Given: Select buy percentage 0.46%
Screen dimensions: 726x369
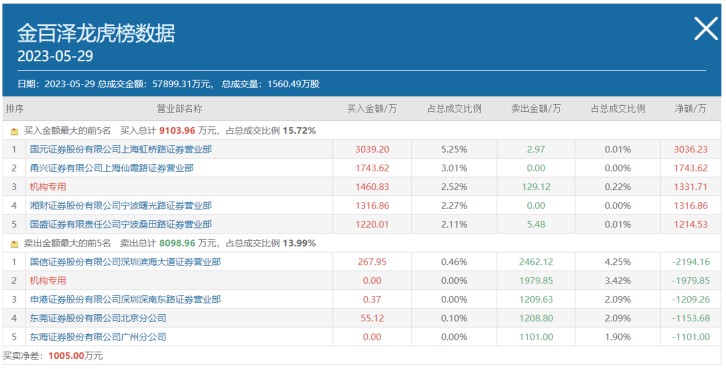Looking at the screenshot, I should 454,262.
